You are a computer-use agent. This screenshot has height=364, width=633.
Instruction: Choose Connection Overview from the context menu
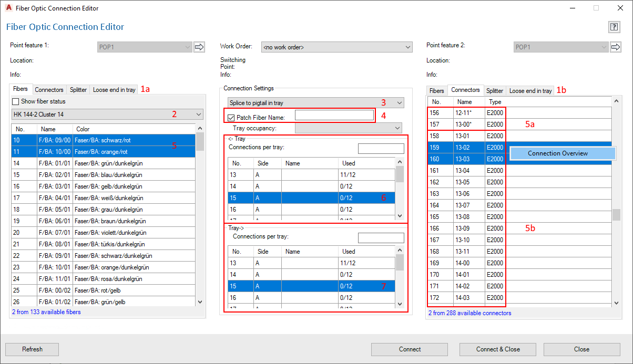pyautogui.click(x=563, y=153)
